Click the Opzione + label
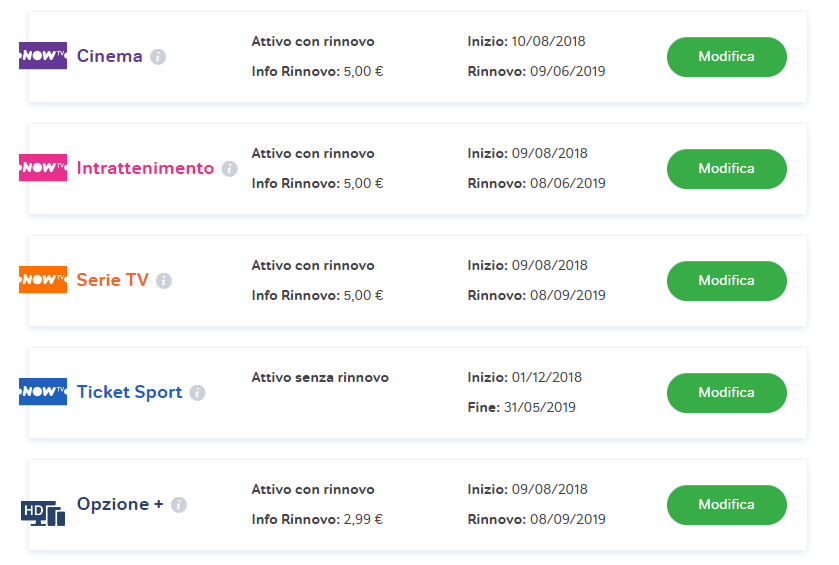Viewport: 839px width, 565px height. click(120, 504)
